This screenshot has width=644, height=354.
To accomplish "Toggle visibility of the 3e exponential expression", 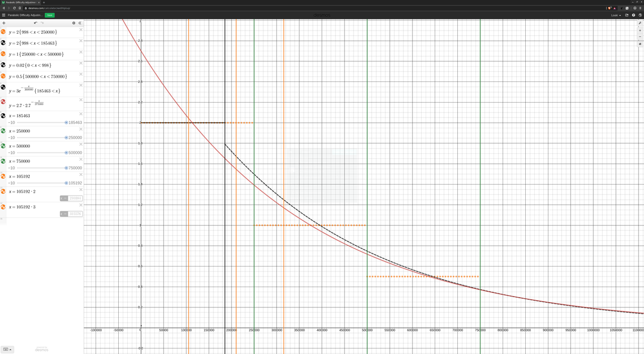I will [x=3, y=87].
